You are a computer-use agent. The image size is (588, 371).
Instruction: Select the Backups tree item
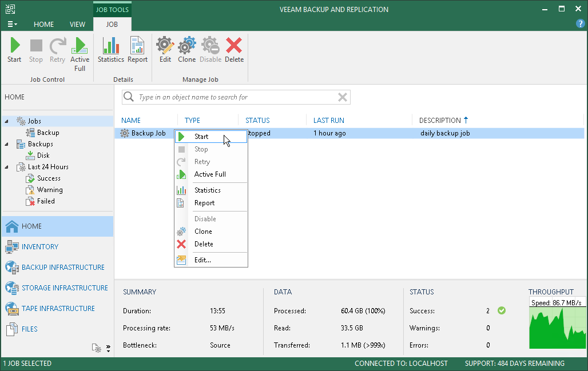(40, 144)
